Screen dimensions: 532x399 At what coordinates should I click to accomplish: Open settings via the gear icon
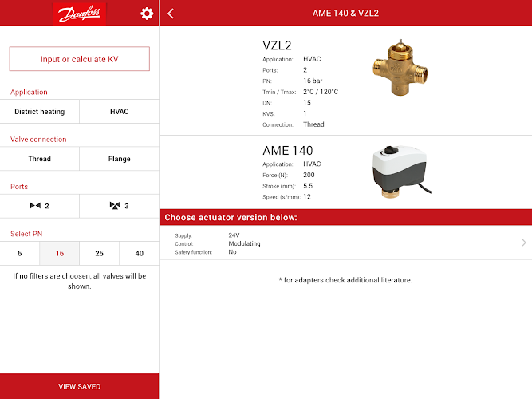(x=147, y=14)
